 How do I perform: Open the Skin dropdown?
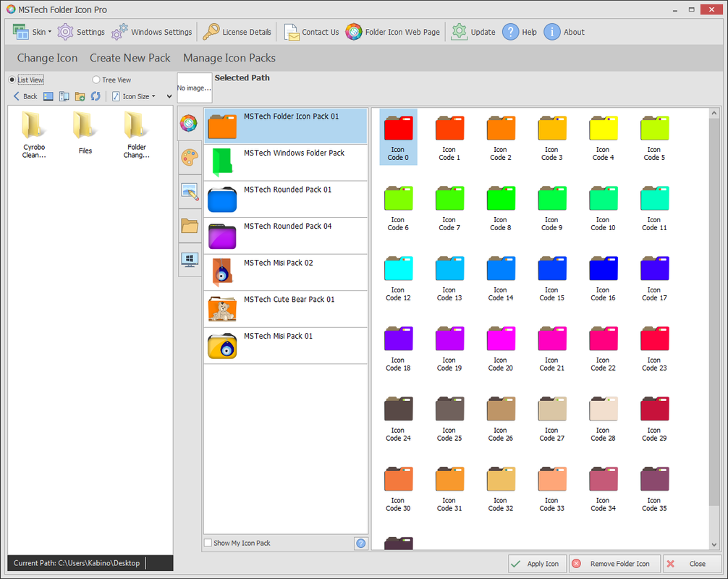tap(33, 32)
